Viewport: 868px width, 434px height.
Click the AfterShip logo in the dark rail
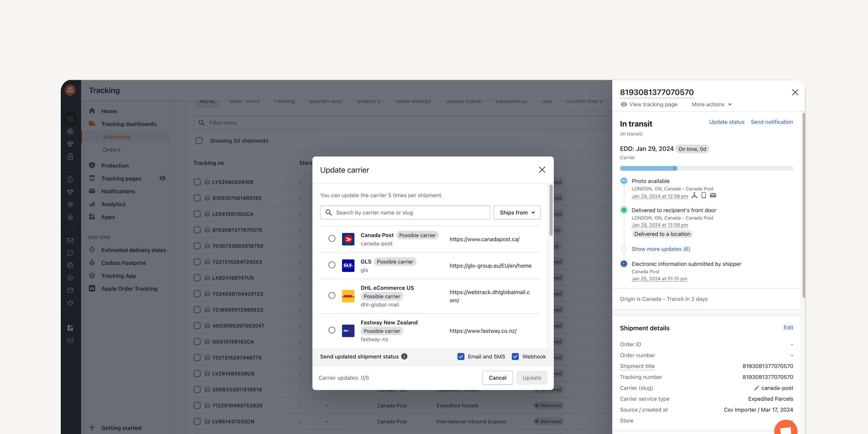(x=70, y=90)
